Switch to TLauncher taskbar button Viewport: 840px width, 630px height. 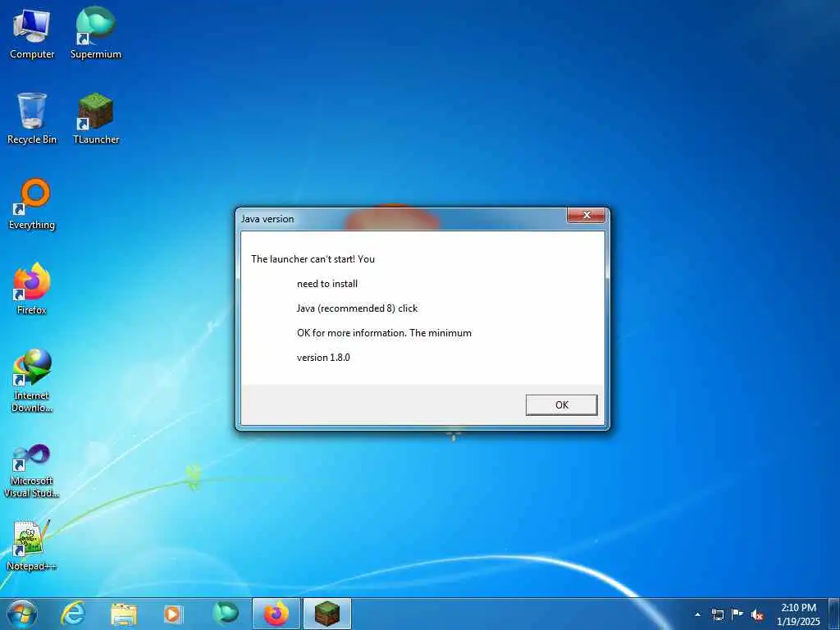(x=327, y=614)
